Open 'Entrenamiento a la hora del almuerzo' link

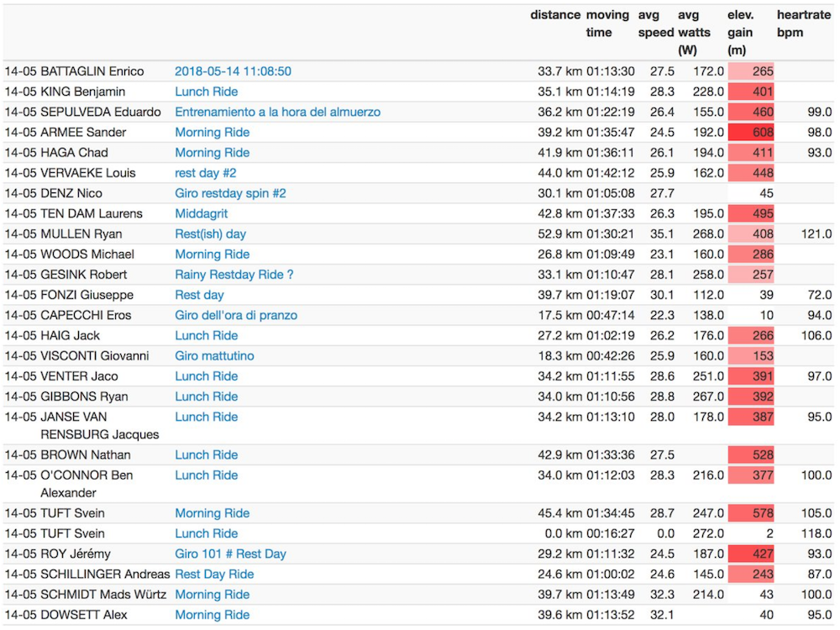(x=277, y=112)
